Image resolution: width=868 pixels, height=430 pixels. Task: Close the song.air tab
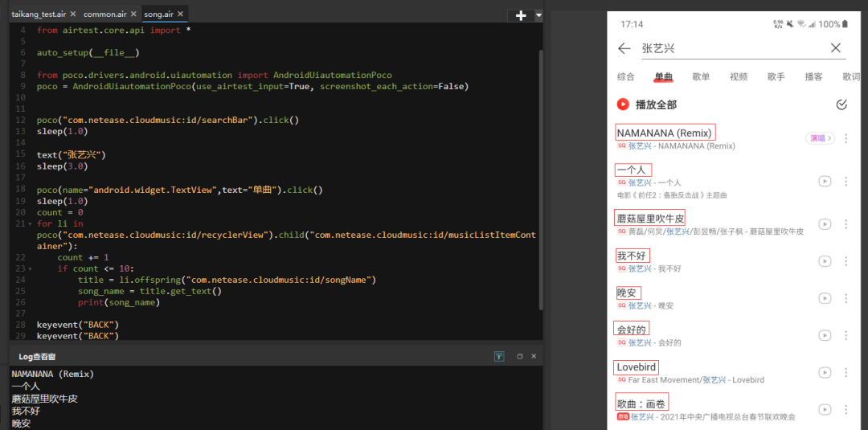181,14
